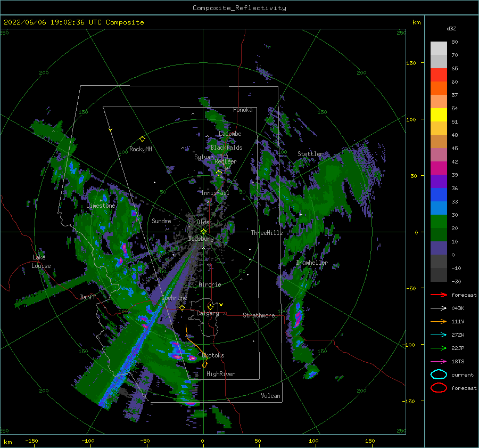Click the Composite_Reflectivity title
This screenshot has height=448, width=479.
[239, 8]
